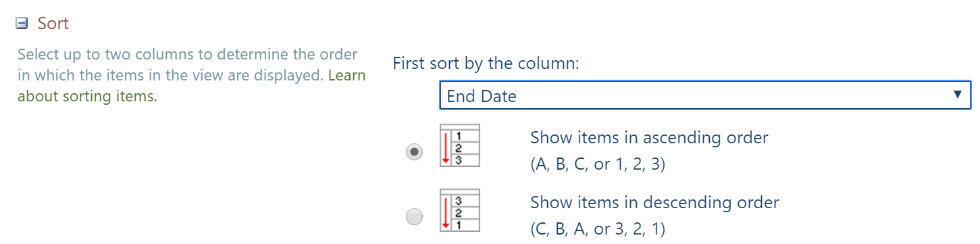Click 'Show items in descending order' label
The width and height of the screenshot is (980, 244).
(654, 202)
